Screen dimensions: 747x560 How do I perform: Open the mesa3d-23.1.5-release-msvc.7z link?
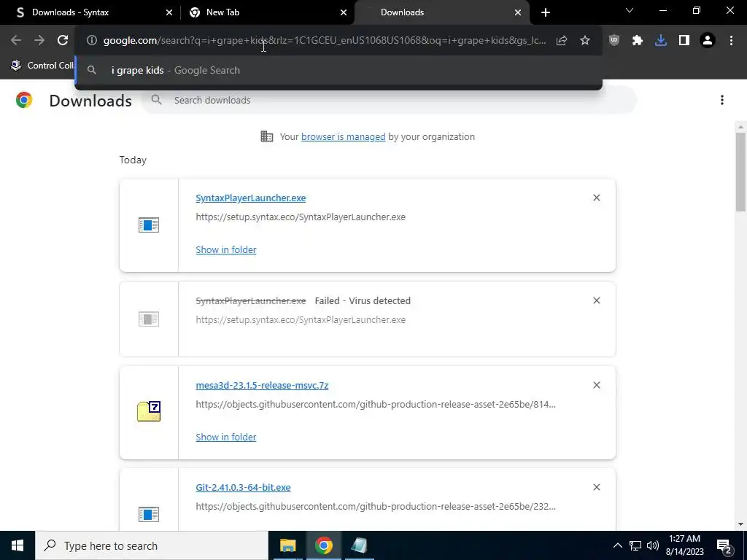click(x=262, y=385)
